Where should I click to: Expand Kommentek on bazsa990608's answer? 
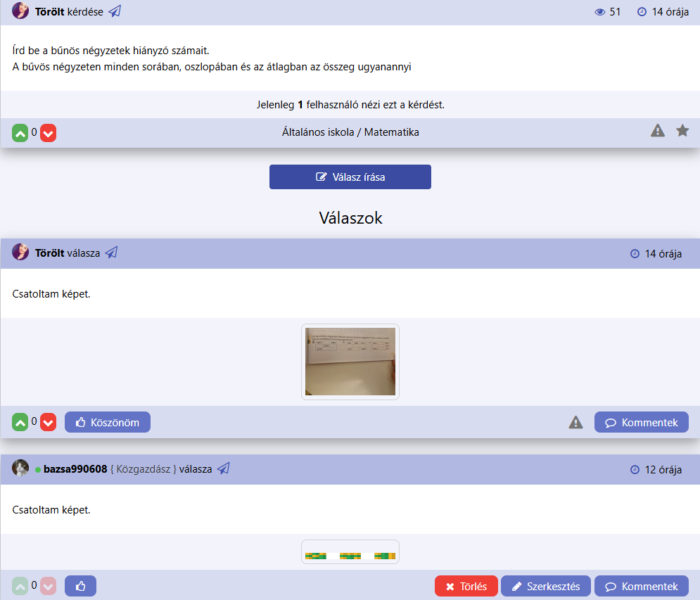(x=641, y=586)
